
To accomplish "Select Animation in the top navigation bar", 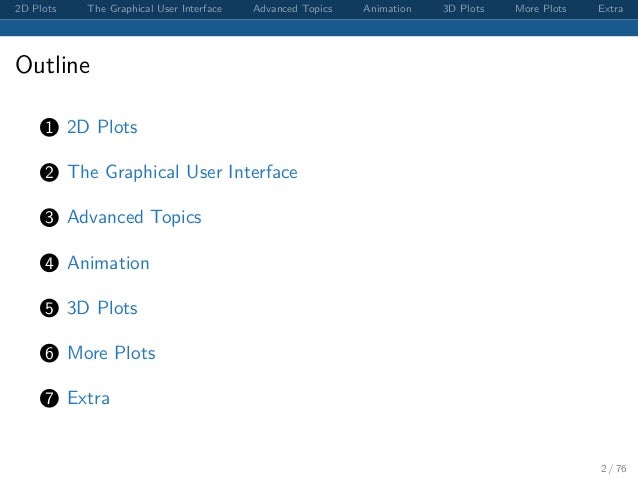I will coord(387,9).
